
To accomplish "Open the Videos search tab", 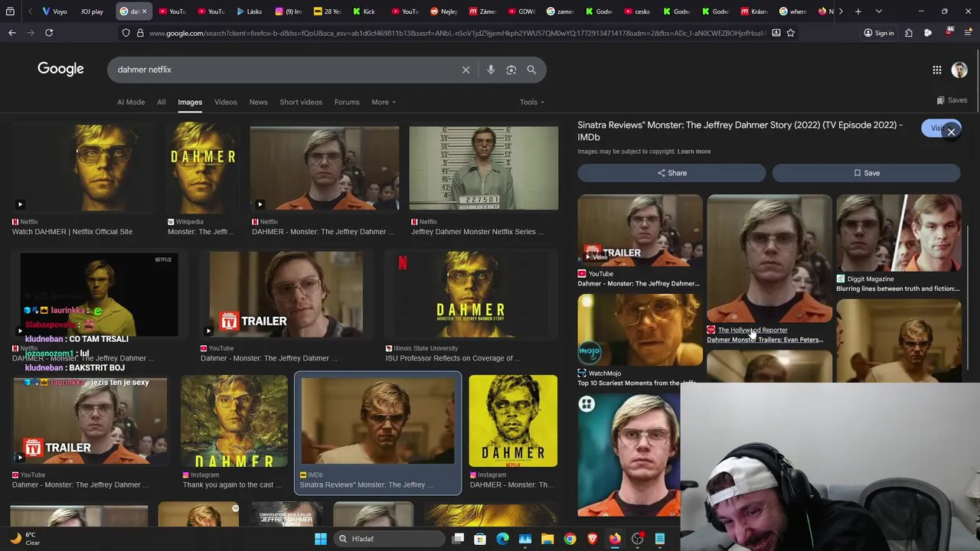I will pyautogui.click(x=225, y=102).
